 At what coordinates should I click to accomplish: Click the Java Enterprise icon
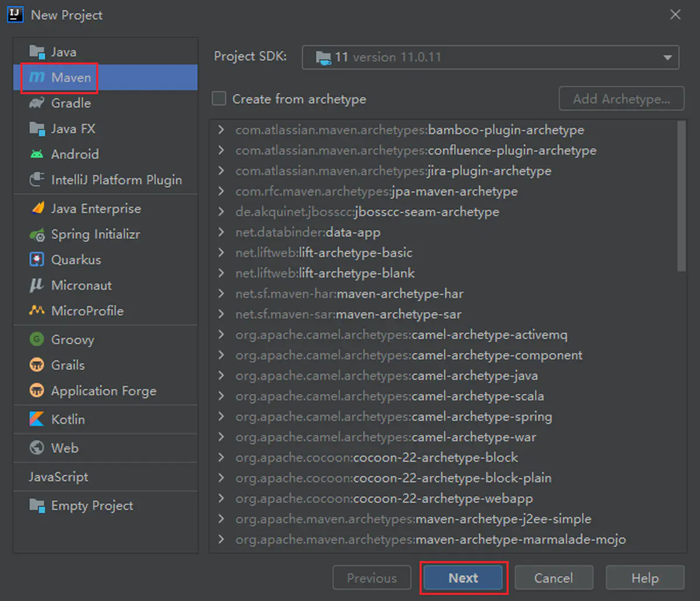(37, 208)
